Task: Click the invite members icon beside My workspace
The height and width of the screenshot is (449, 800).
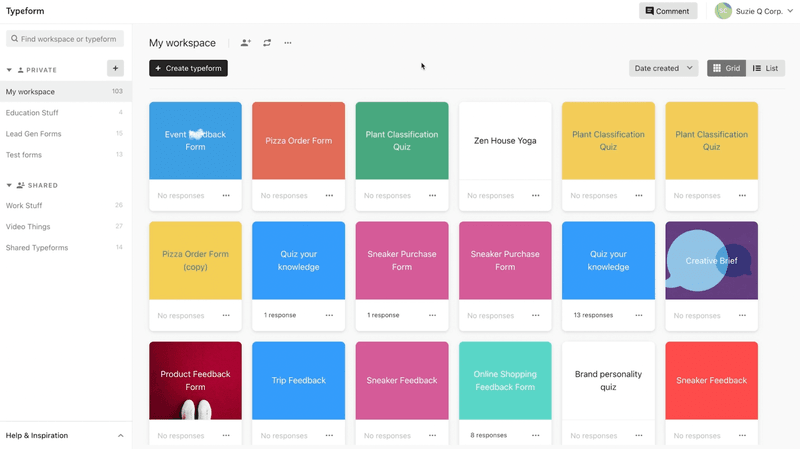Action: (245, 43)
